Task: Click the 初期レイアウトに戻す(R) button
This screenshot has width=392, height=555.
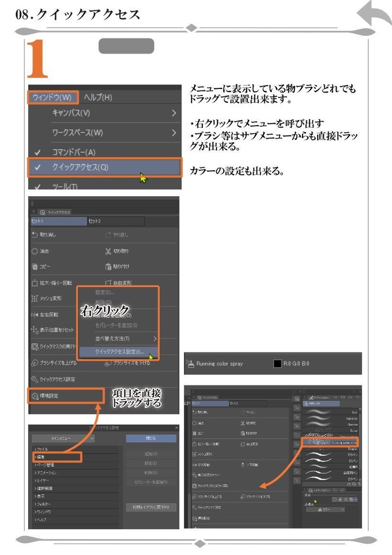Action: (x=151, y=507)
